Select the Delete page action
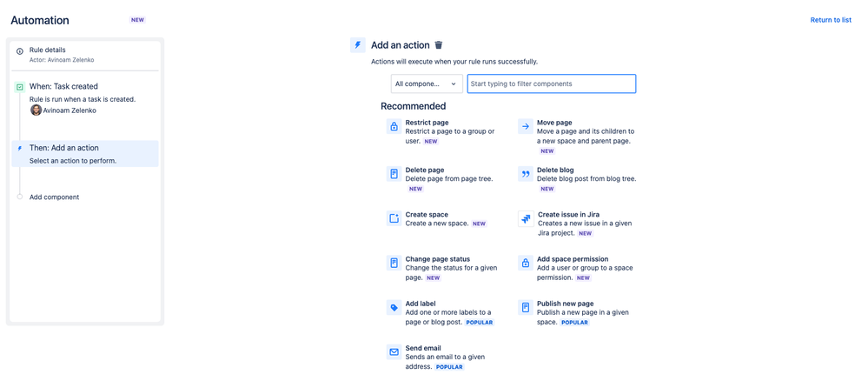The width and height of the screenshot is (868, 381). (x=446, y=178)
